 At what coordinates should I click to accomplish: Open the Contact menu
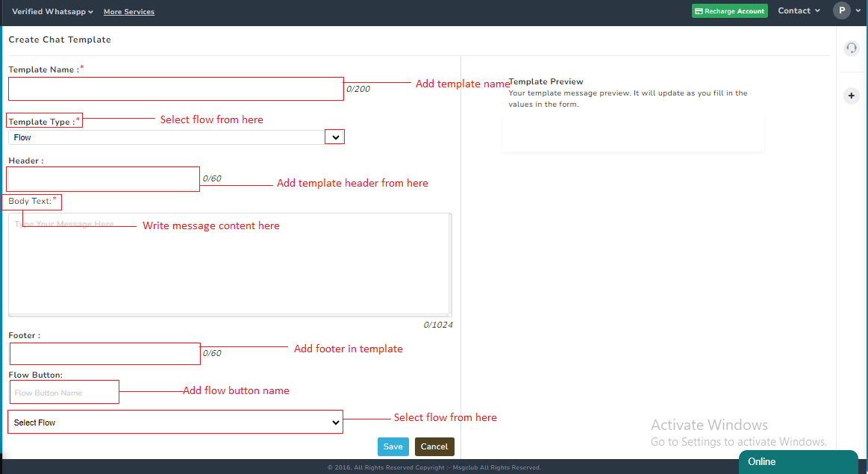795,10
